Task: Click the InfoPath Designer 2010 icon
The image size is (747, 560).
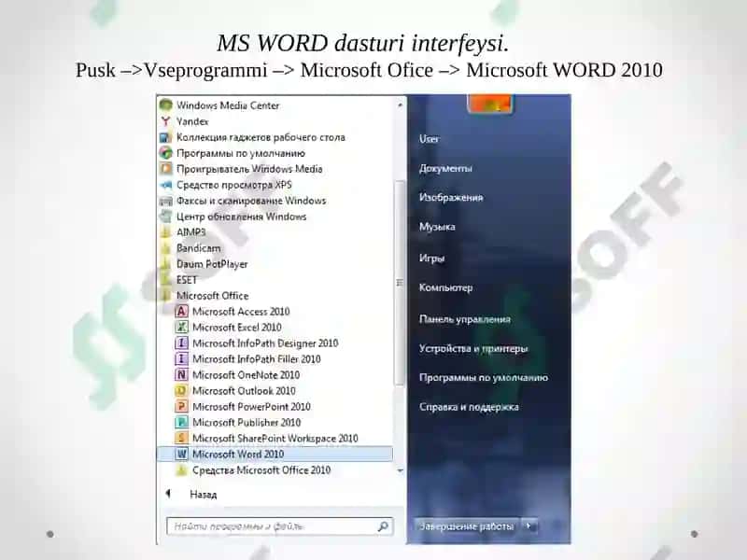Action: pyautogui.click(x=181, y=343)
